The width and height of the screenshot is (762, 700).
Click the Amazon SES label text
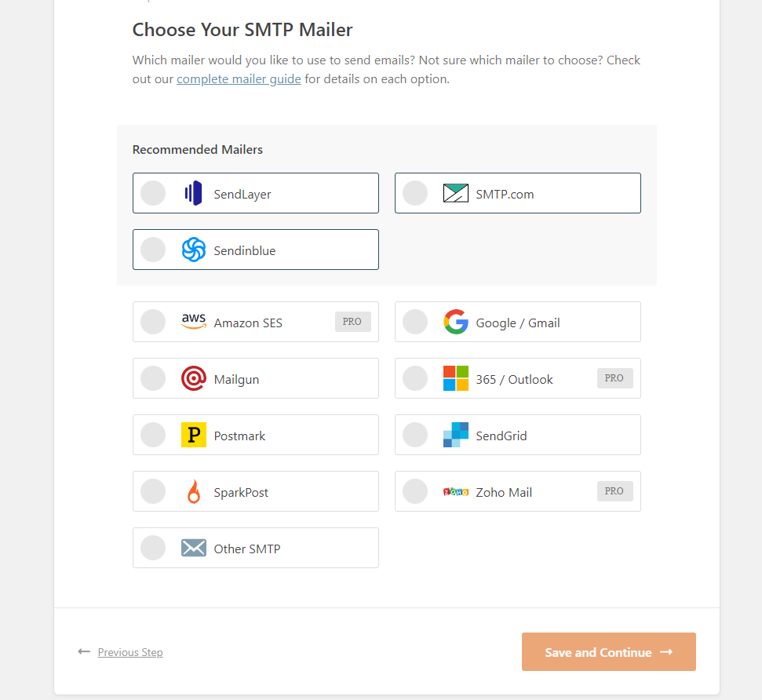pos(248,323)
